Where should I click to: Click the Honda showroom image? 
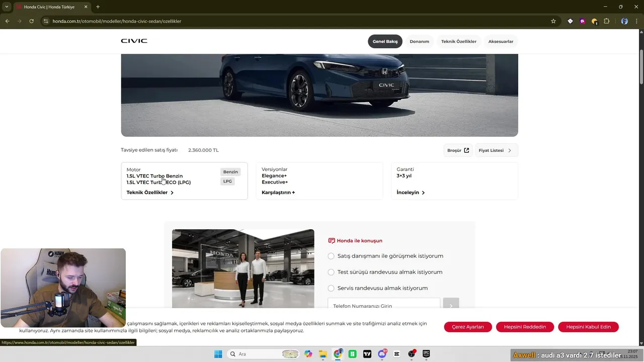pyautogui.click(x=243, y=268)
